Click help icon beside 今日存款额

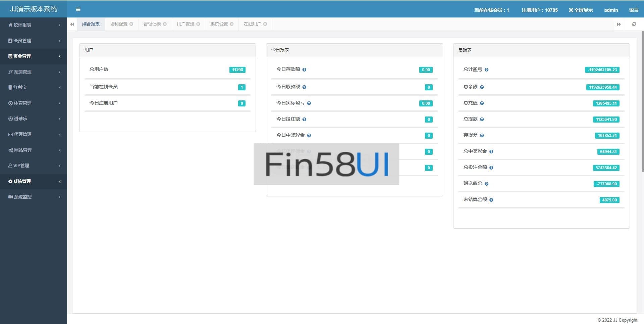[x=304, y=70]
